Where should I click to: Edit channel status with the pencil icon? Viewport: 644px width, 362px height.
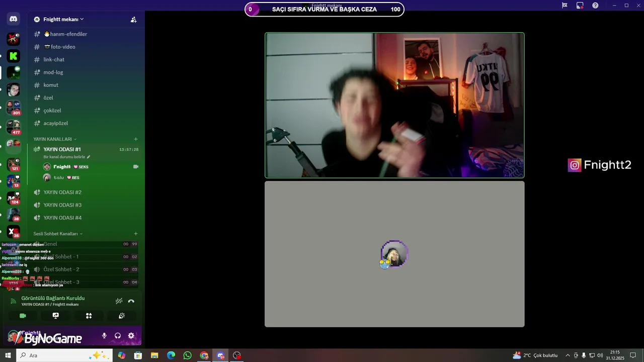(x=89, y=157)
